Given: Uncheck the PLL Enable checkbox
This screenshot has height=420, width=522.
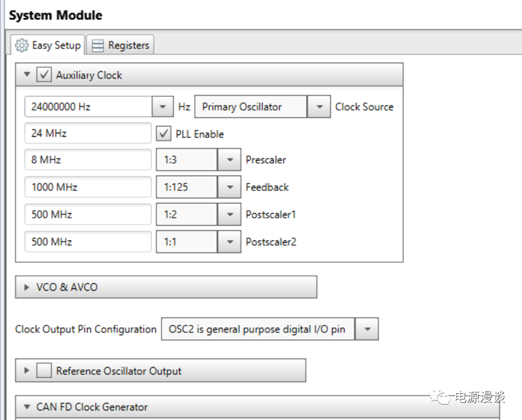Looking at the screenshot, I should pyautogui.click(x=164, y=133).
